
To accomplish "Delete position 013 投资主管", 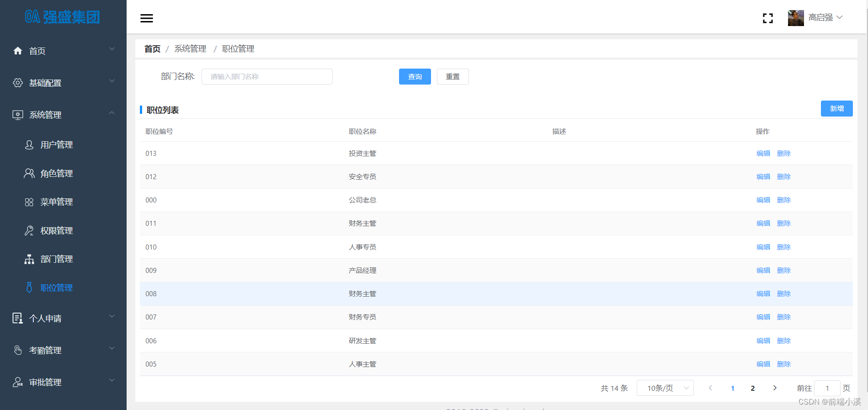I will click(x=784, y=154).
